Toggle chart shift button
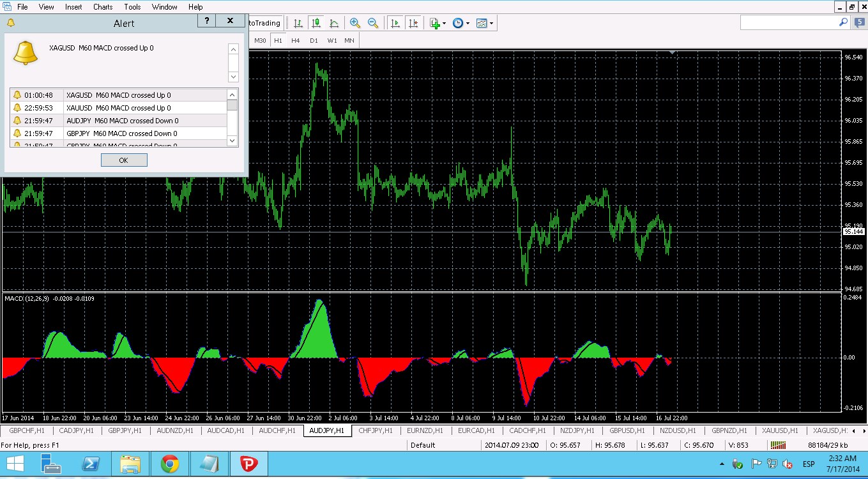The image size is (868, 479). coord(413,23)
